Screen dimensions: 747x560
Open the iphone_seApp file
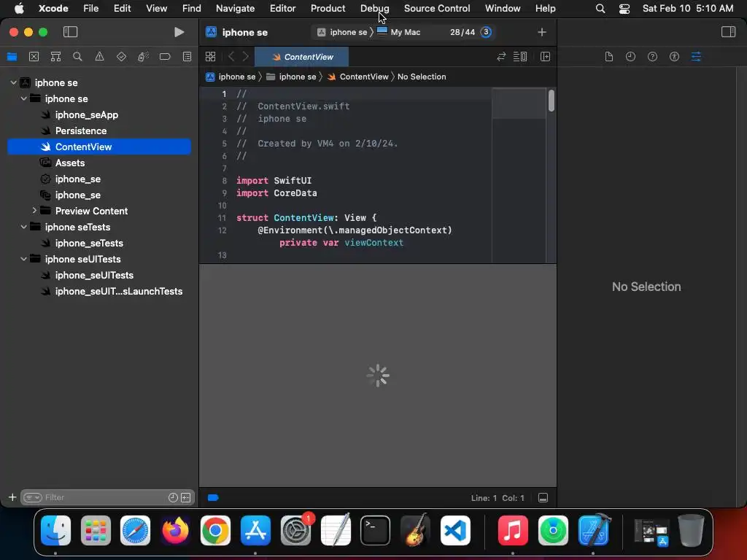pos(86,114)
